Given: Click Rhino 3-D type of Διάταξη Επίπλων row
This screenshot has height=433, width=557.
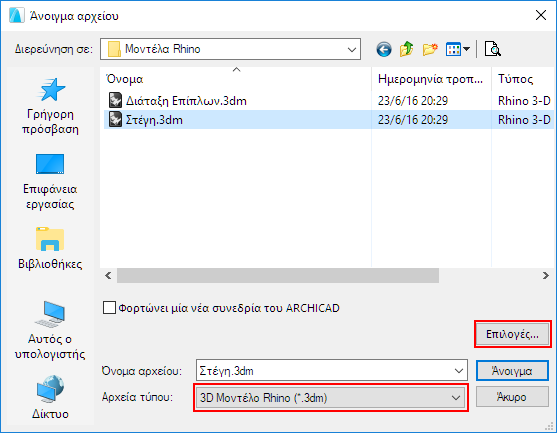Looking at the screenshot, I should (524, 101).
